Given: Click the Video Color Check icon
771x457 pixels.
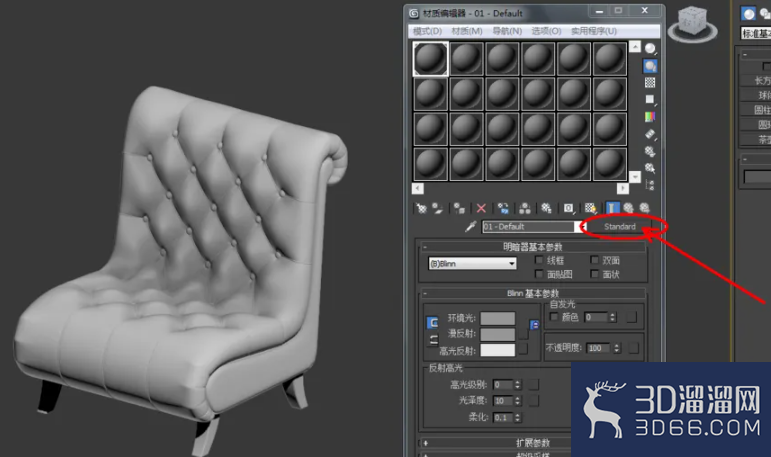Looking at the screenshot, I should click(x=650, y=117).
